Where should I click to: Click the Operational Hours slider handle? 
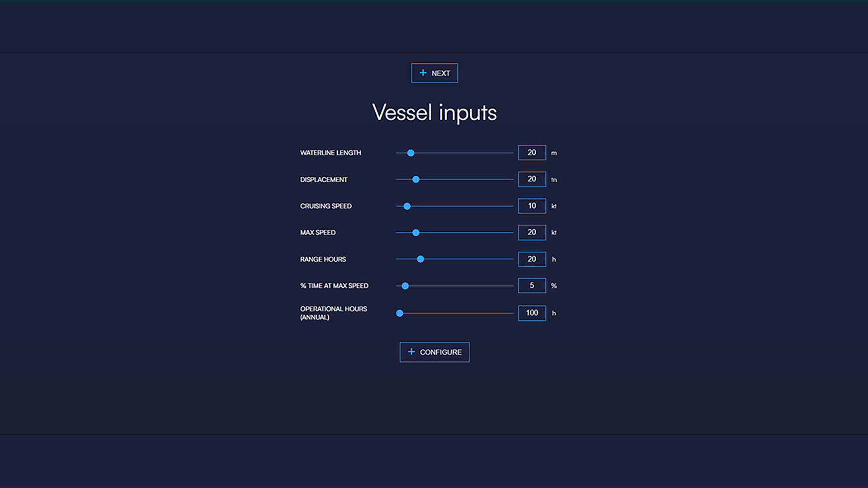coord(400,313)
